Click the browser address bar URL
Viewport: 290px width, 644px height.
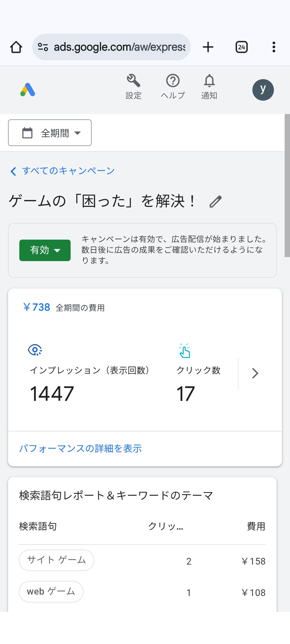tap(119, 47)
